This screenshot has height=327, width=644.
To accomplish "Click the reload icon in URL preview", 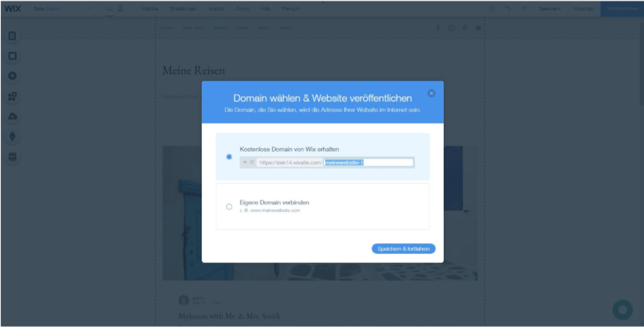I will (251, 162).
